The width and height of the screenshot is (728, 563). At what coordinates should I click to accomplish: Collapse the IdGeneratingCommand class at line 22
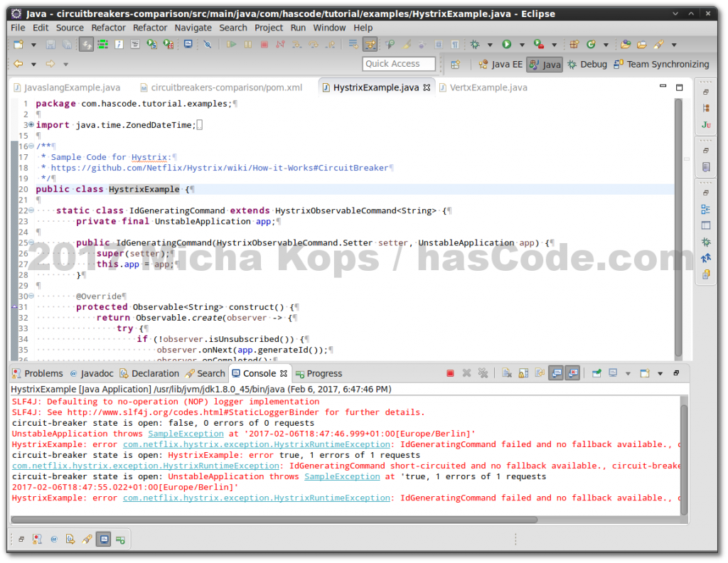point(31,210)
